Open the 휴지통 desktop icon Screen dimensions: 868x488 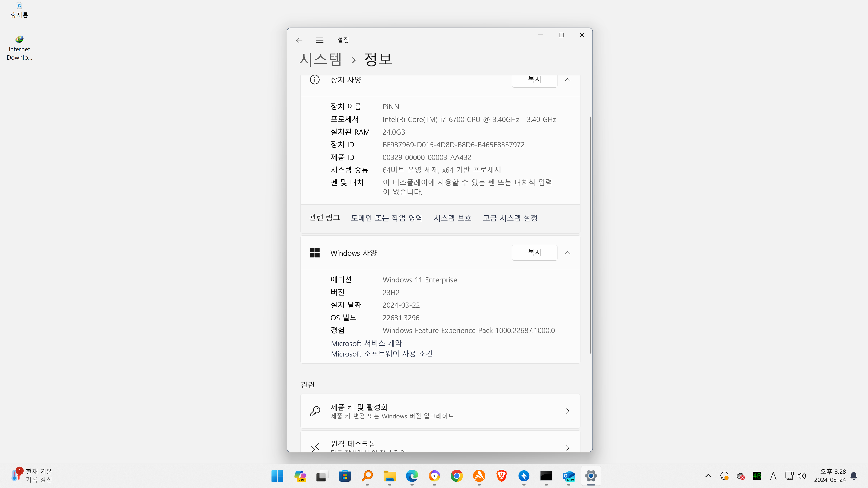pos(19,10)
